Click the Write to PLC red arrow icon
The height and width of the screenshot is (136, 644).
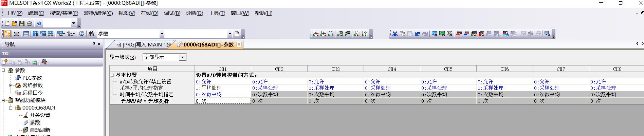(459, 34)
